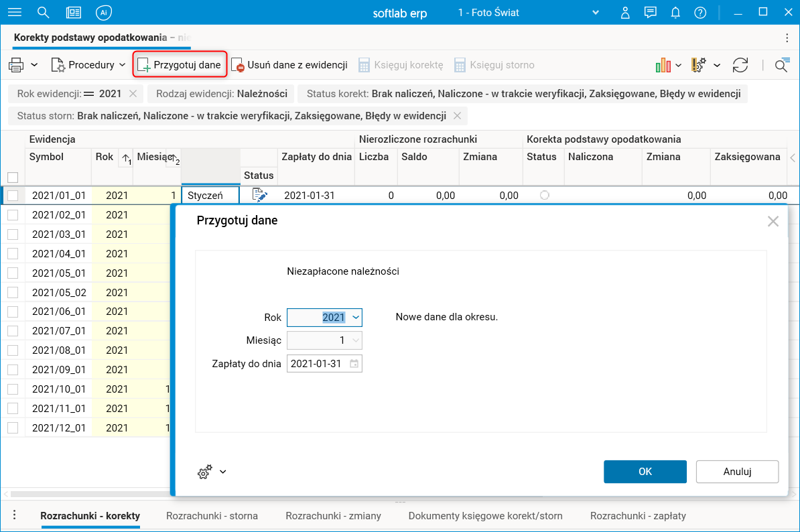This screenshot has height=532, width=800.
Task: Click the Status korekt filter chip
Action: pos(523,93)
